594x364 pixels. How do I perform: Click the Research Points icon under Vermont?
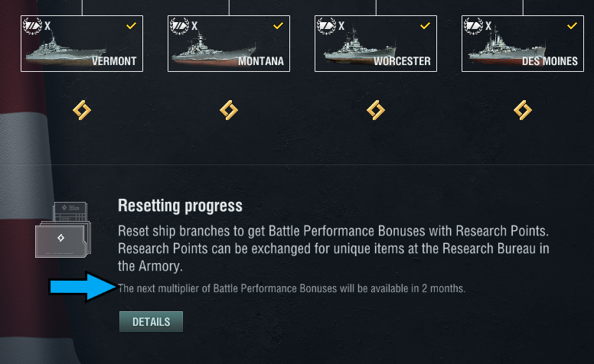(82, 111)
